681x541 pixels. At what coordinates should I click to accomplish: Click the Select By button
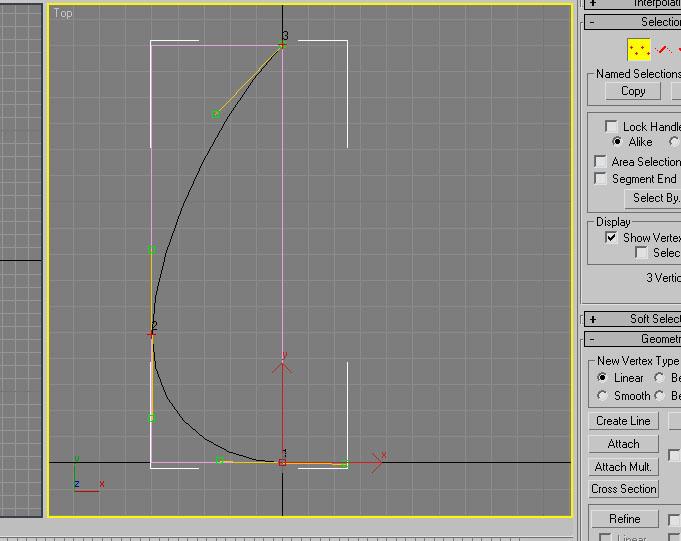click(653, 198)
